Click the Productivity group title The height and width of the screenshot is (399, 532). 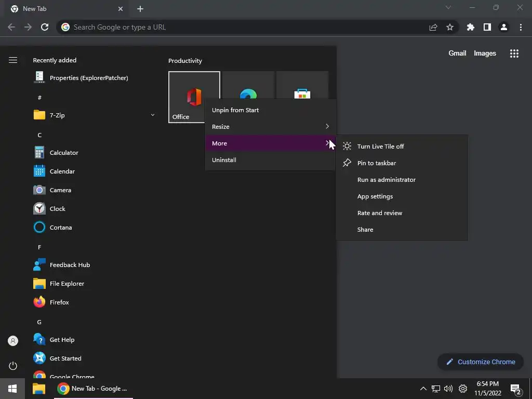click(x=185, y=61)
